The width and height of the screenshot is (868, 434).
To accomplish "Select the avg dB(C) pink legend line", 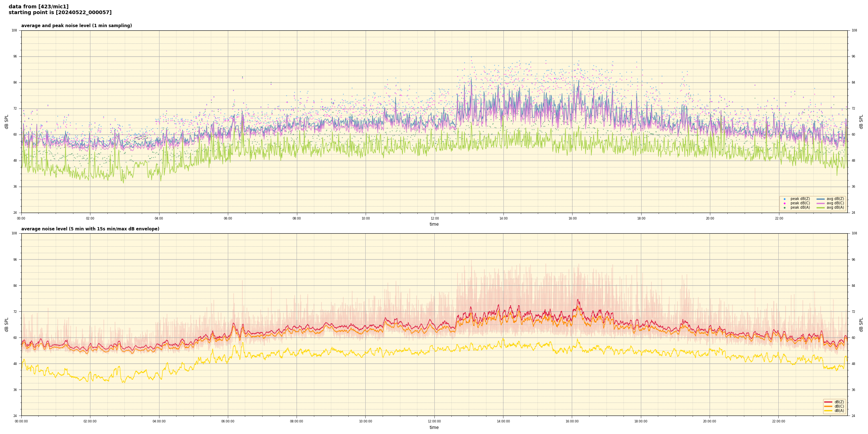I will pos(821,203).
